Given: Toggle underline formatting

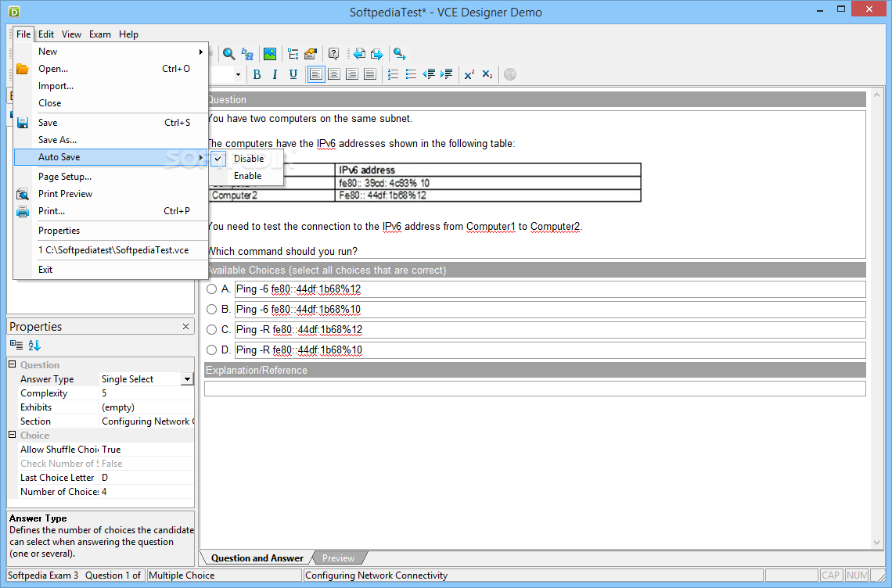Looking at the screenshot, I should click(293, 74).
